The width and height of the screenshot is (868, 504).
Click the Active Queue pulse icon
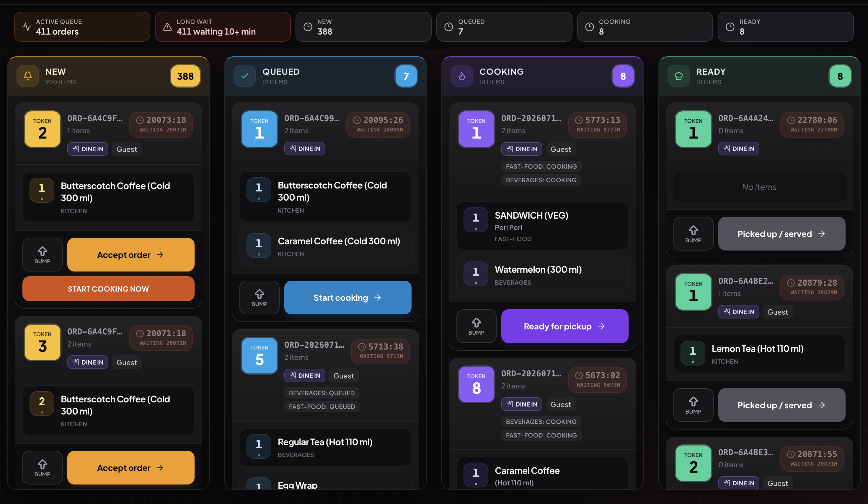27,27
